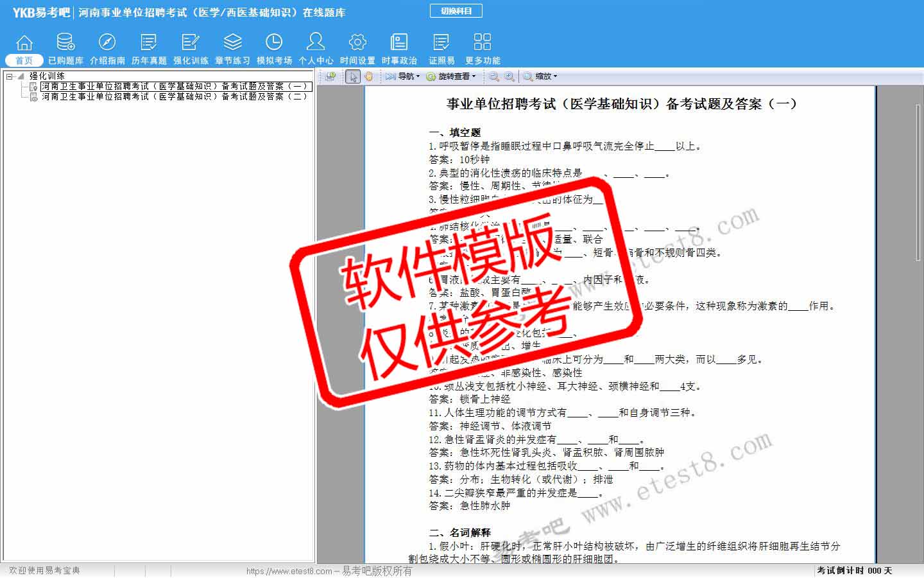The image size is (924, 578).
Task: Click the 切换科目 switch subject button
Action: click(x=456, y=11)
